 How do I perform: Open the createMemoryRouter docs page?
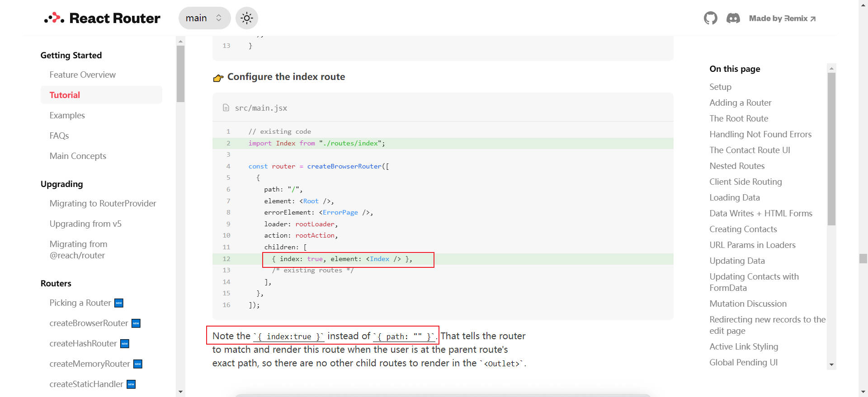(x=90, y=364)
